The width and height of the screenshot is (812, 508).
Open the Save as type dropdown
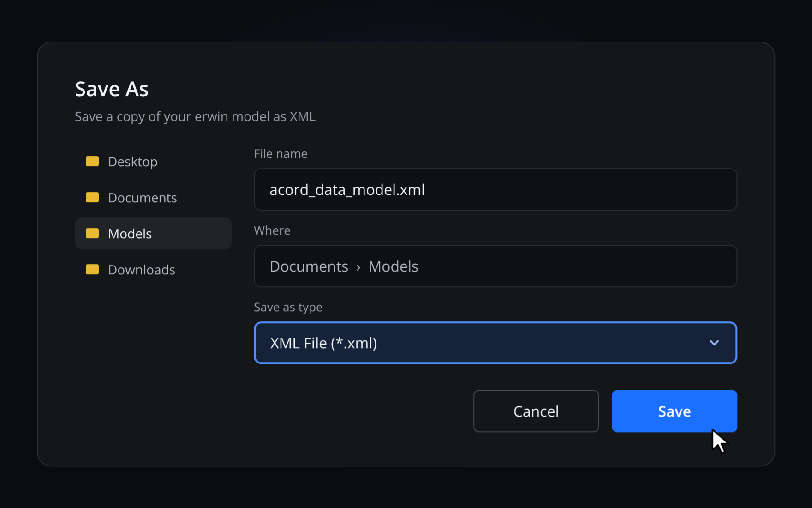(496, 343)
